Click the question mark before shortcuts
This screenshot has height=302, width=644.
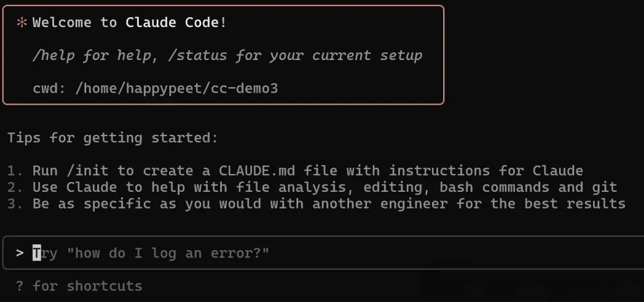pos(20,285)
